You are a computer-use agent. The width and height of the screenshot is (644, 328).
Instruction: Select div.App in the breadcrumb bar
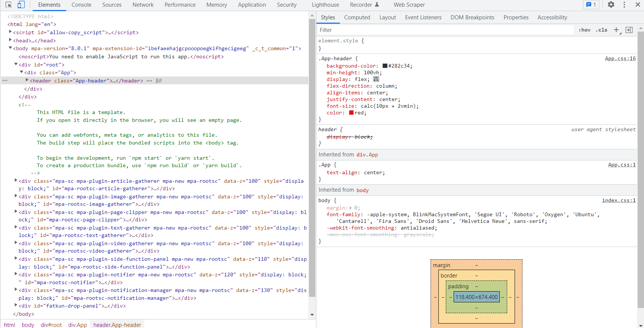point(77,325)
